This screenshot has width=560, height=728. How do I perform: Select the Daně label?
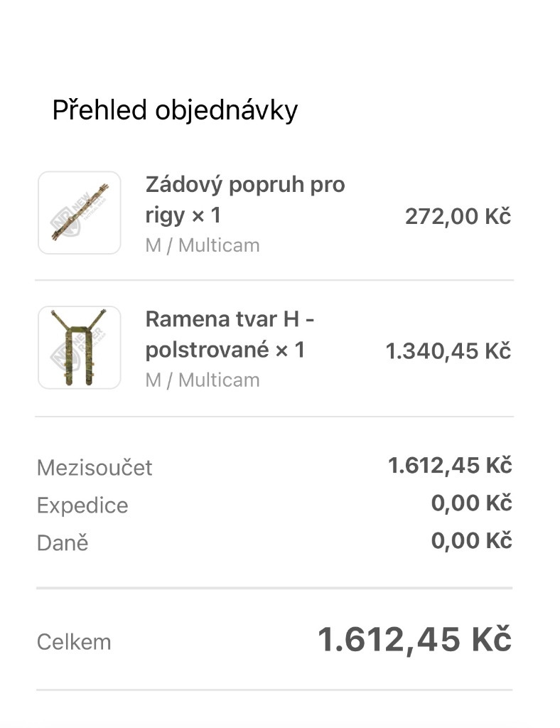point(63,543)
